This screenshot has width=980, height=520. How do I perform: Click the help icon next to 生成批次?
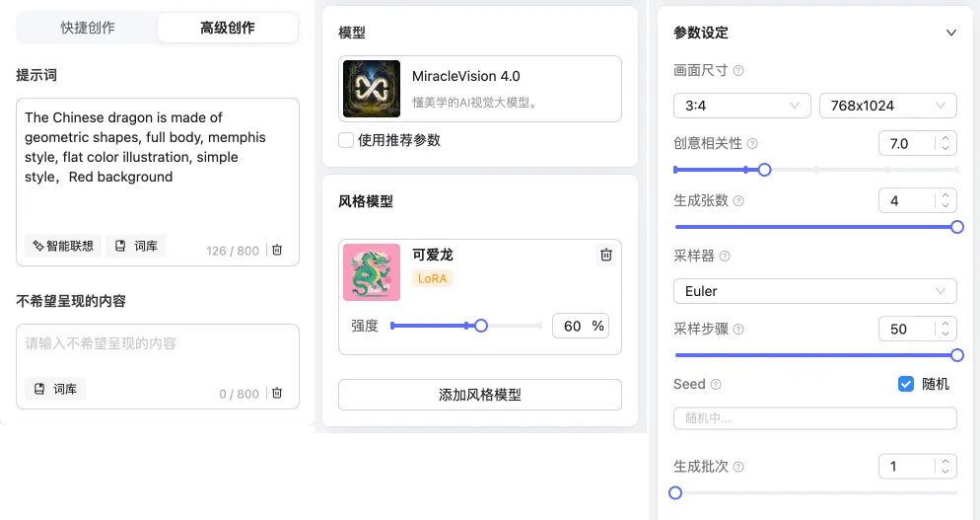click(x=738, y=467)
